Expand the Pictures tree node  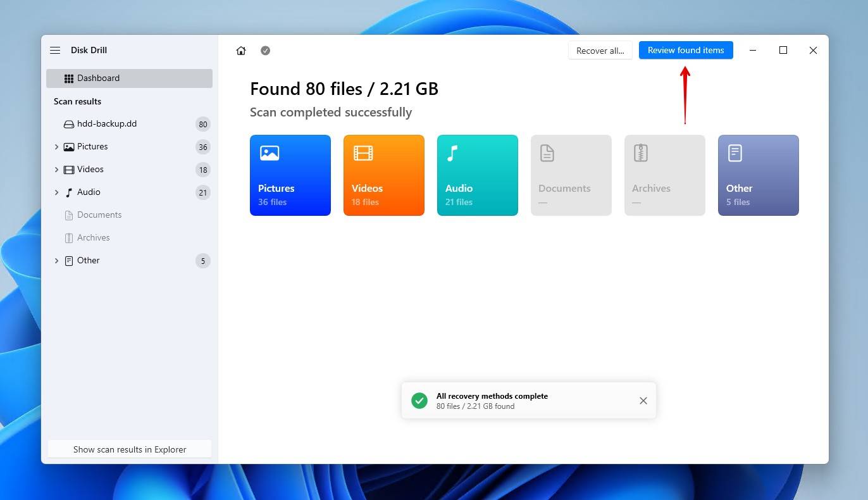tap(56, 147)
